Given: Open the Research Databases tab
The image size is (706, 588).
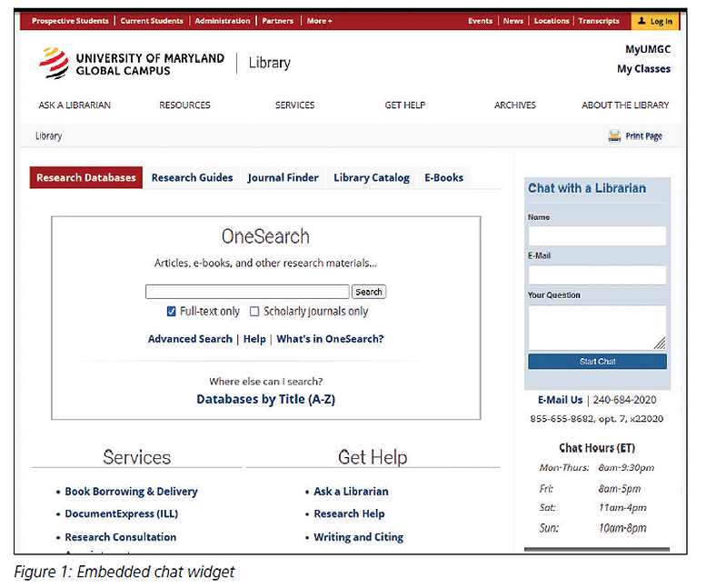Looking at the screenshot, I should pyautogui.click(x=86, y=177).
